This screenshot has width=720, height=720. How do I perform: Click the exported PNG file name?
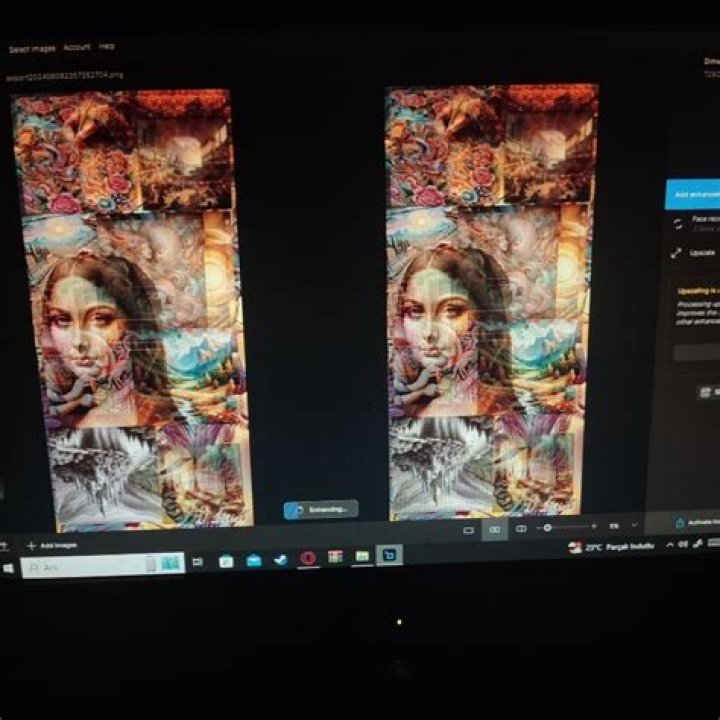[x=65, y=76]
